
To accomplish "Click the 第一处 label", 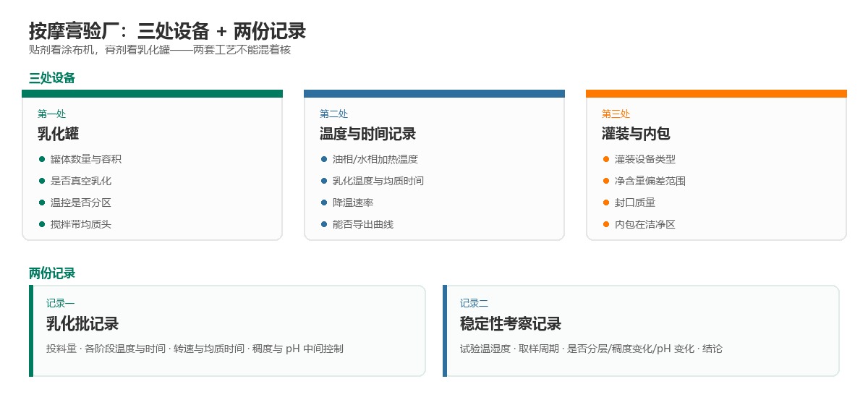I will click(52, 114).
